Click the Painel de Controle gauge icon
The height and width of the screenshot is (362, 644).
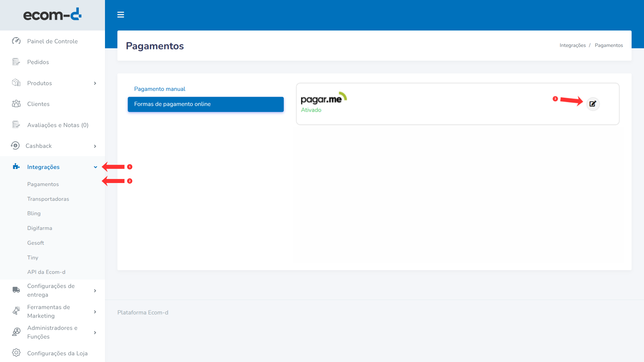[16, 41]
